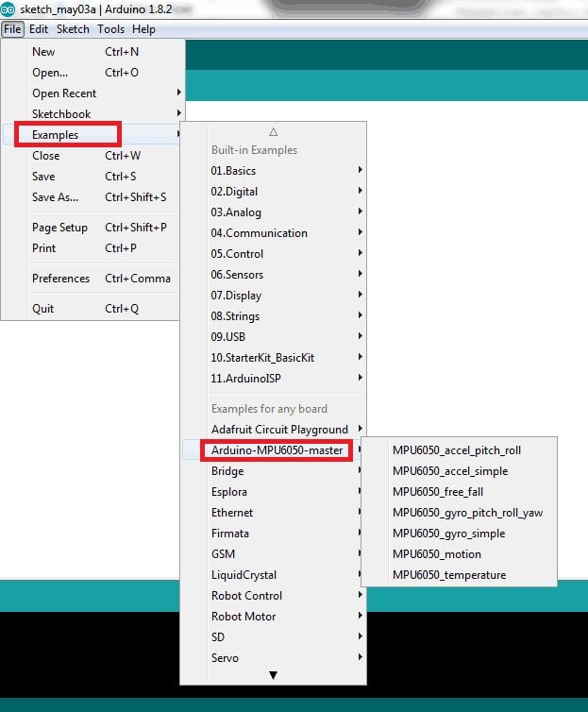This screenshot has width=588, height=712.
Task: Click Preferences in the File menu
Action: 60,279
